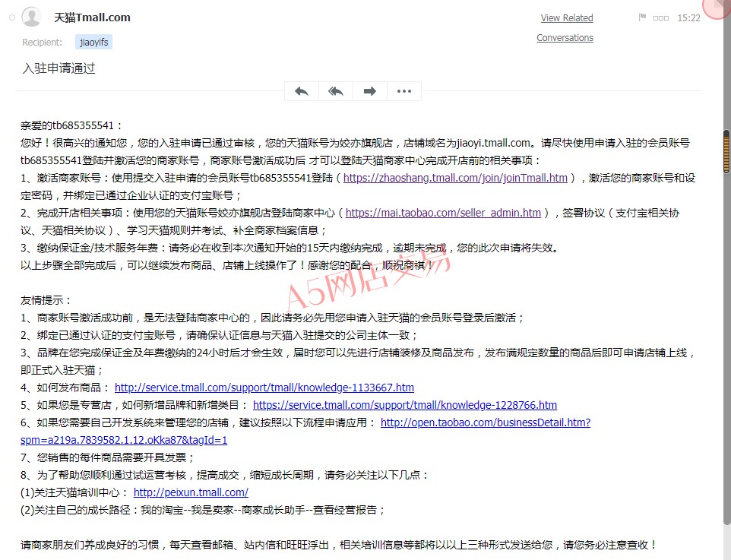
Task: Open the peixun.tmall.com training link
Action: (191, 493)
